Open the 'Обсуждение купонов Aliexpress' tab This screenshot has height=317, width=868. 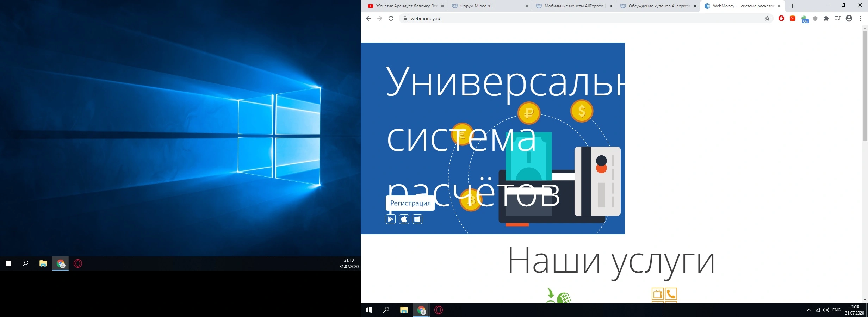[x=658, y=6]
